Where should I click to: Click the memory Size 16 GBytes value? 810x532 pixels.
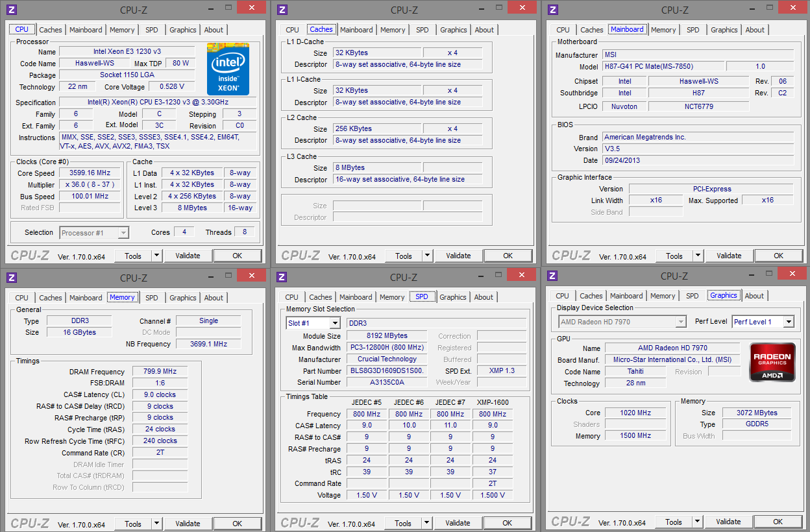pos(79,333)
